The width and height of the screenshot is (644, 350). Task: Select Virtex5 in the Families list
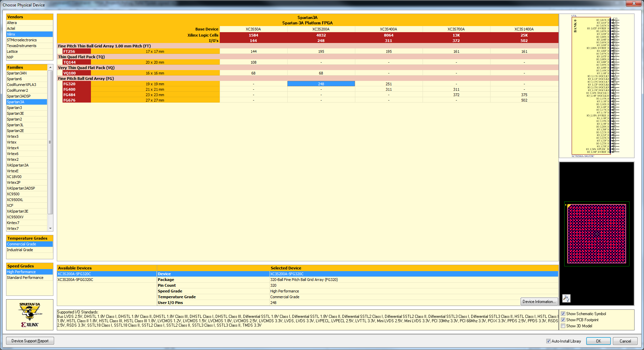coord(13,136)
